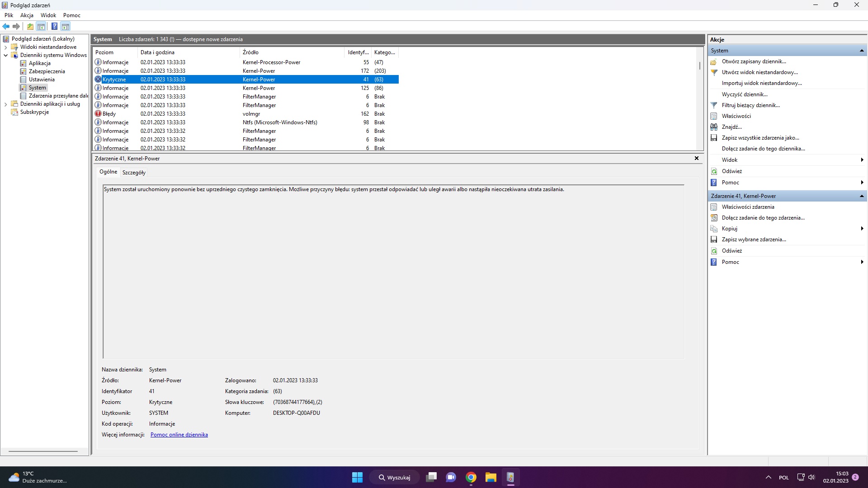Switch to the Szczegóły tab
The image size is (868, 488).
[x=133, y=172]
